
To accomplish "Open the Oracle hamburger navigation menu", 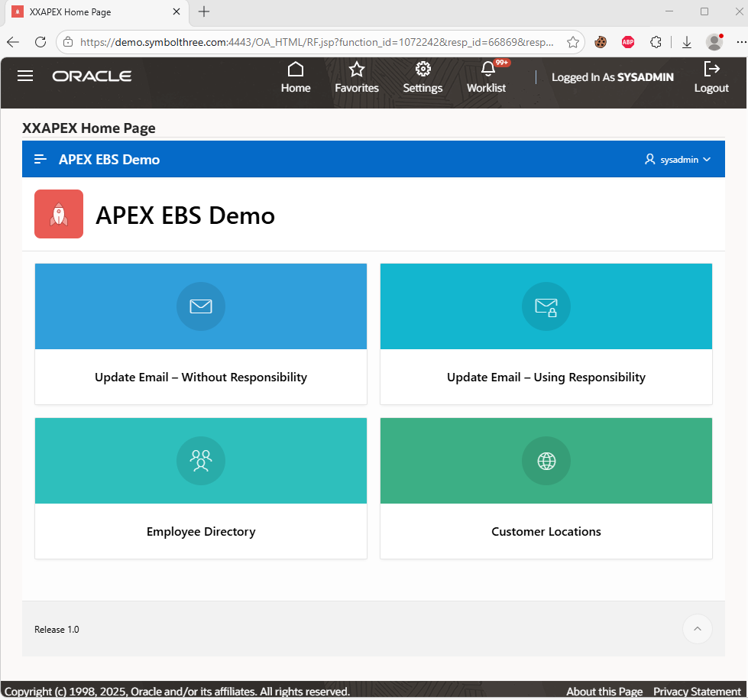I will (x=25, y=76).
